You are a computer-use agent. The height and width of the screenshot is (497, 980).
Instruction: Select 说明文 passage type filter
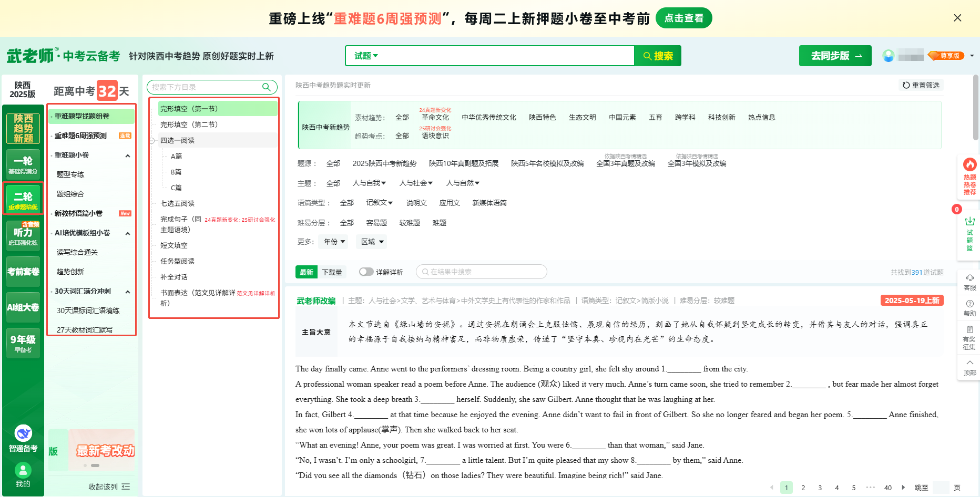pyautogui.click(x=416, y=203)
